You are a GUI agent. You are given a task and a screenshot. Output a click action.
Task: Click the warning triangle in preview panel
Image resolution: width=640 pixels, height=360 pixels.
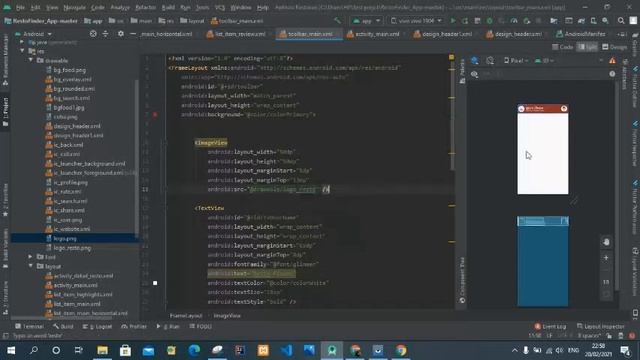pos(612,60)
